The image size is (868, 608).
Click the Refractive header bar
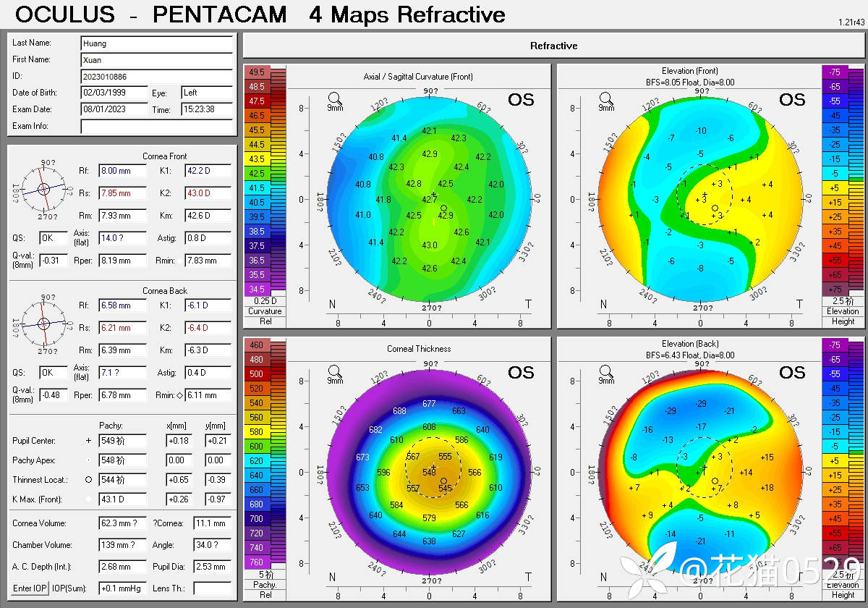553,46
